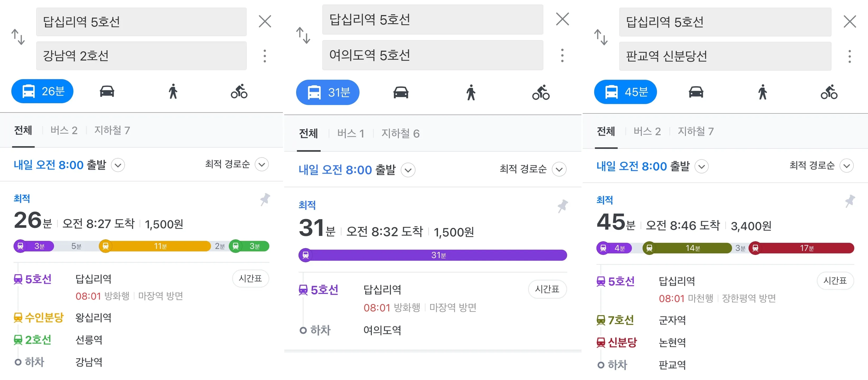Switch to walking directions in the 31분 panel
Screen dimensions: 868x380
(x=471, y=92)
